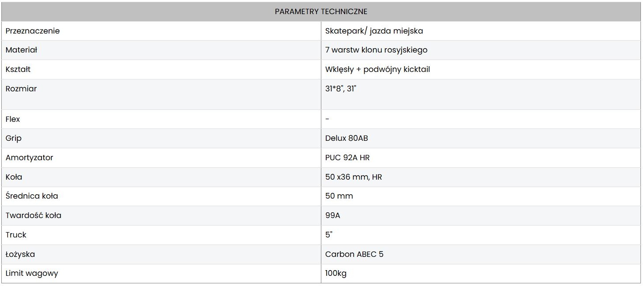Click the Wklęsły + podwójny kicktail value
Image resolution: width=644 pixels, height=286 pixels.
tap(377, 69)
